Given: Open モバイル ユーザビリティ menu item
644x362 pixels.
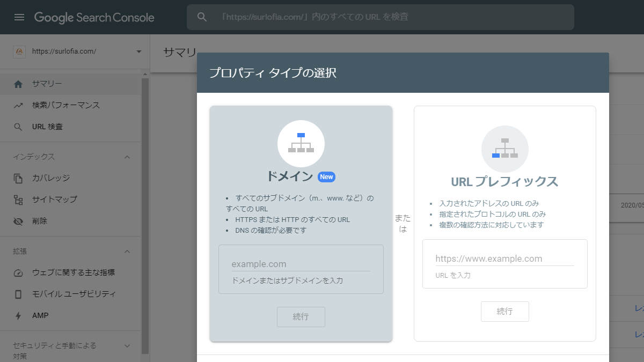Looking at the screenshot, I should coord(74,294).
